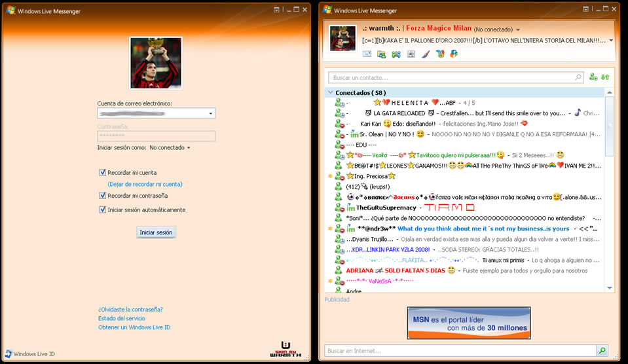Click the Iniciar sesión button
628x364 pixels.
156,232
